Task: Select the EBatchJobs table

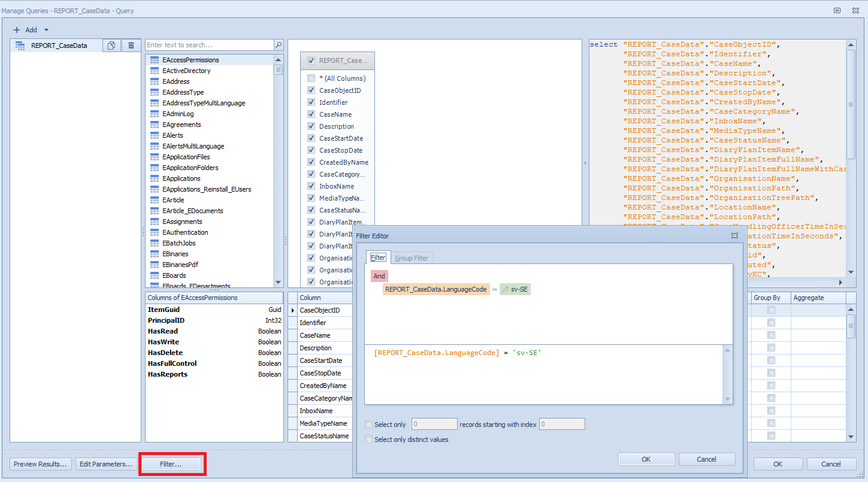Action: (x=179, y=243)
